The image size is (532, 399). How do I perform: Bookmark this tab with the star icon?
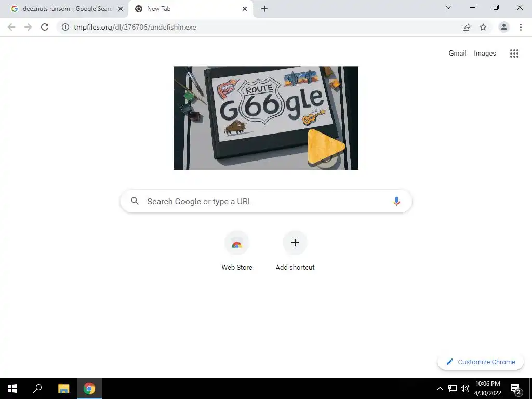[483, 27]
